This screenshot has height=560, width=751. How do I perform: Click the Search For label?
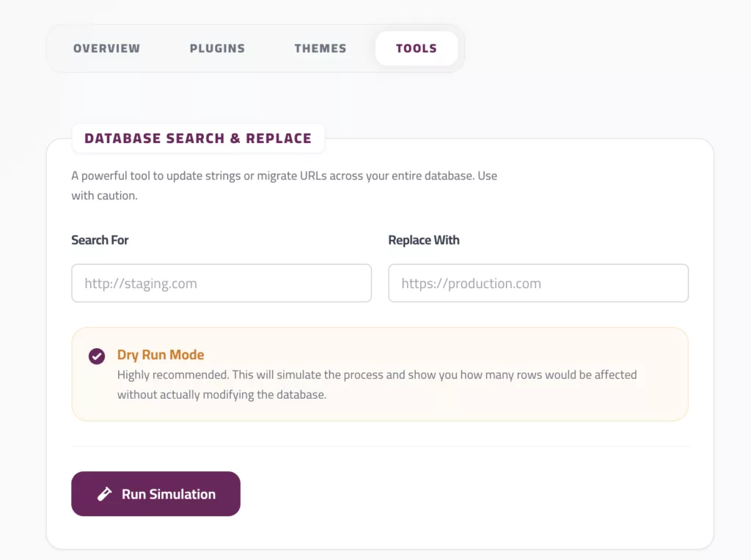click(x=100, y=240)
